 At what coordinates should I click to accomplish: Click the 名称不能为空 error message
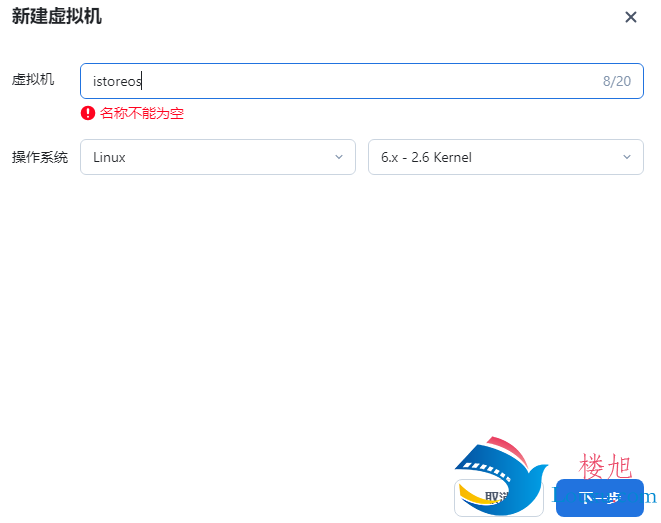(142, 113)
